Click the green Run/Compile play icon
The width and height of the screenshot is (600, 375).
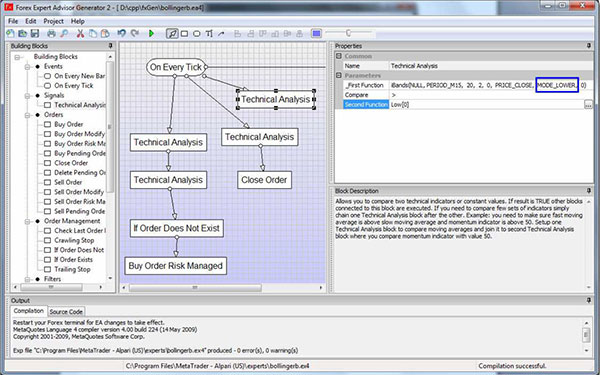coord(151,34)
